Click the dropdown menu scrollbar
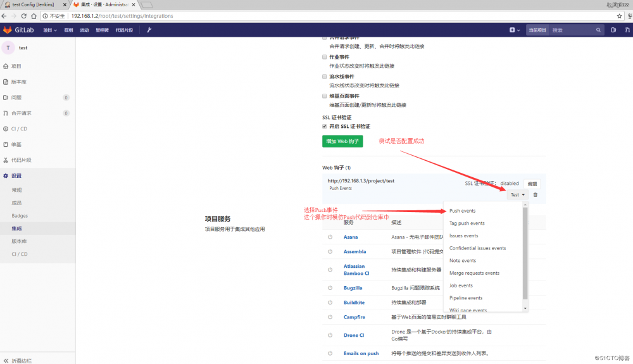This screenshot has width=633, height=364. [525, 253]
